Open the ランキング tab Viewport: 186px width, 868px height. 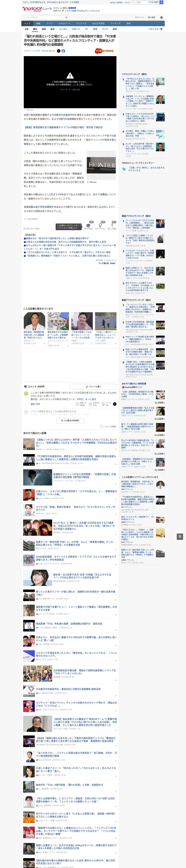pyautogui.click(x=115, y=24)
